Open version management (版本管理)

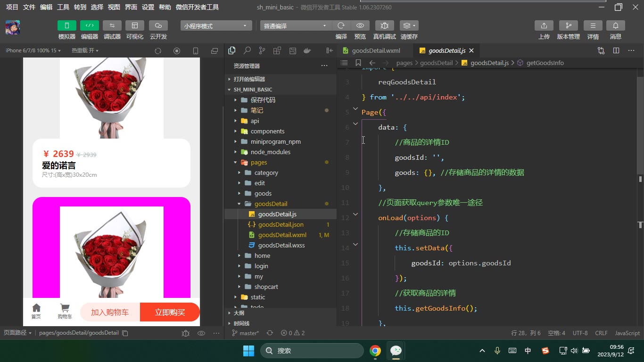569,25
